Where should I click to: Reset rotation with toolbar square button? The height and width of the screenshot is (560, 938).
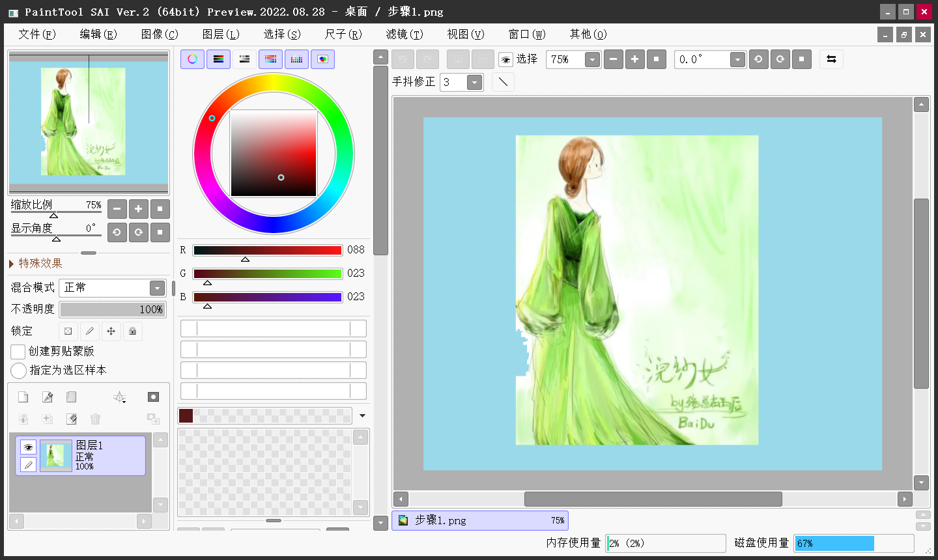point(801,59)
